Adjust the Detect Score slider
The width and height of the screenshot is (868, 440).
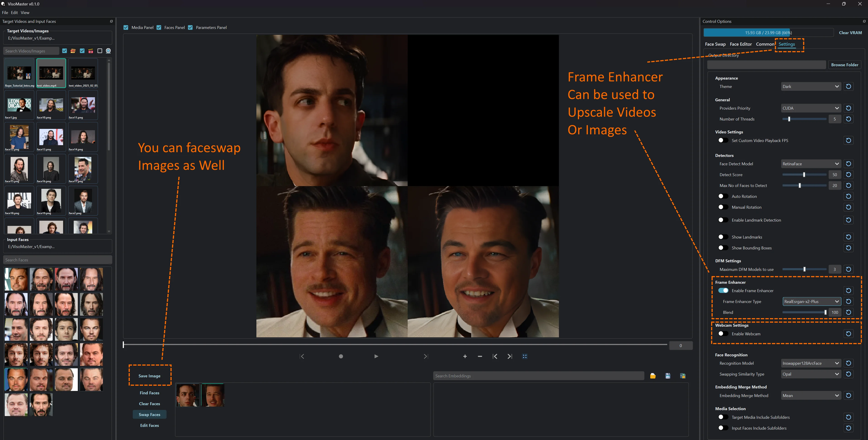pos(804,175)
